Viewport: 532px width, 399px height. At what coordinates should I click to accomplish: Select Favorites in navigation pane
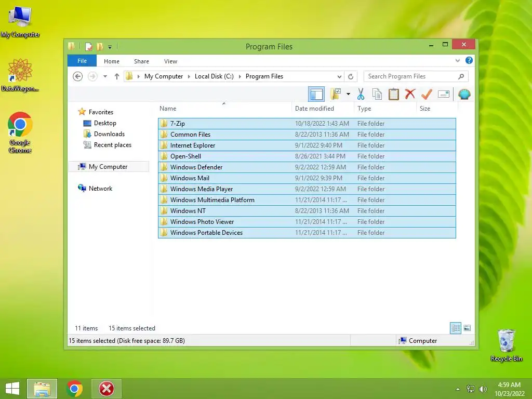101,112
